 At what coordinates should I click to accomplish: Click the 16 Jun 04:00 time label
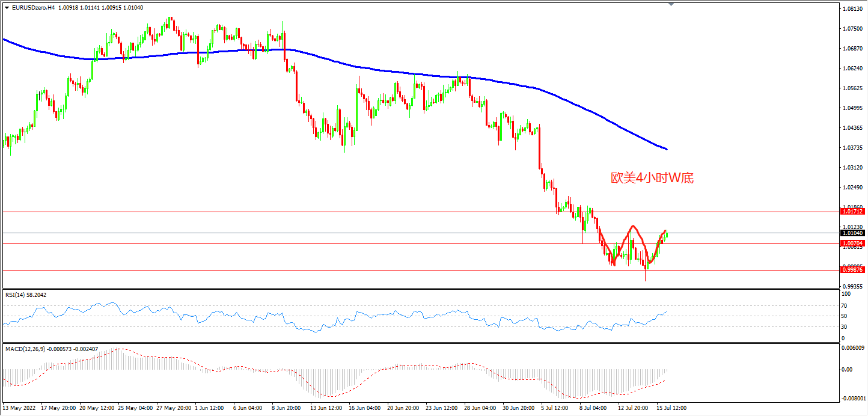(x=364, y=408)
